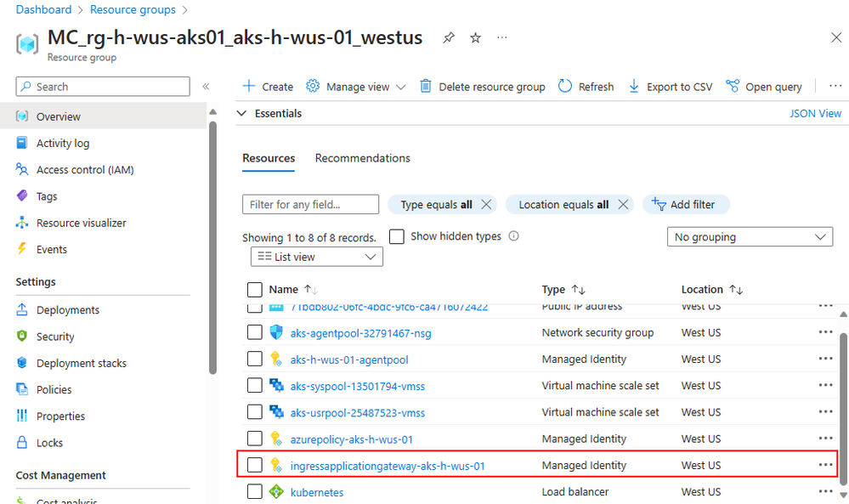Remove the Type equals all filter
This screenshot has width=849, height=504.
pyautogui.click(x=486, y=205)
